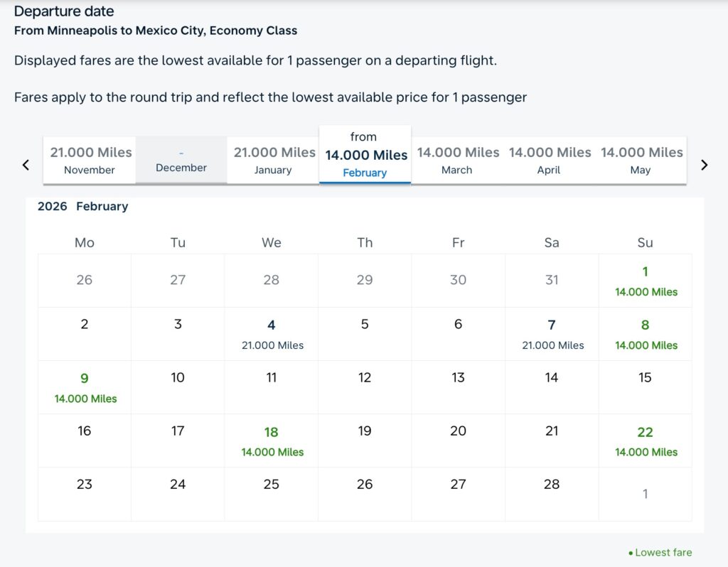
Task: Click the left chevron to view earlier months
Action: point(26,164)
